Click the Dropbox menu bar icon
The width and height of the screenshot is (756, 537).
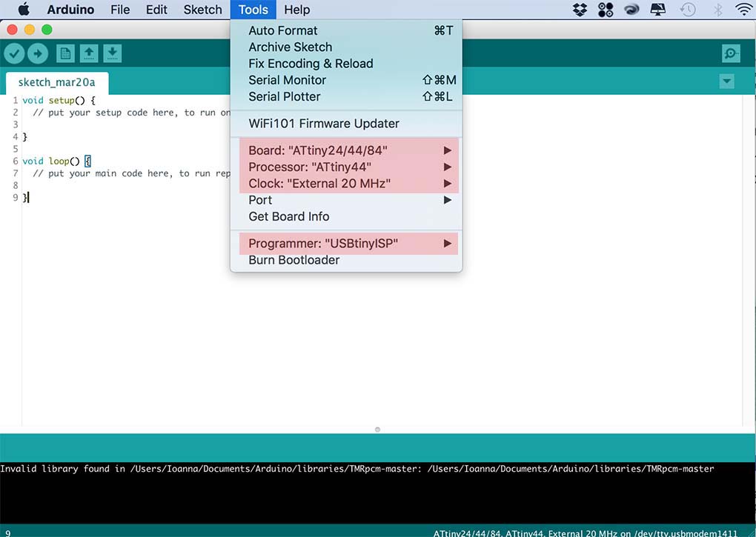(580, 10)
